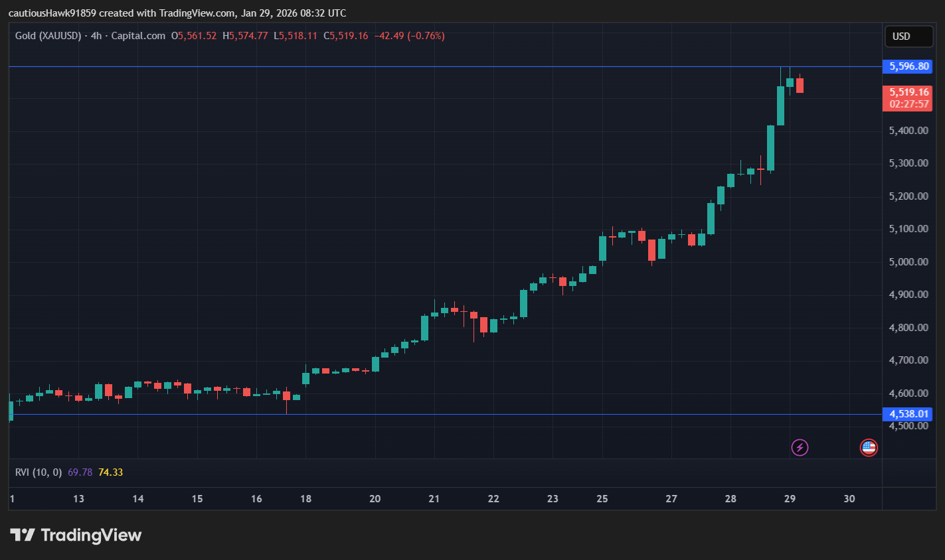The width and height of the screenshot is (945, 560).
Task: Click the purple lightning bolt event icon
Action: pyautogui.click(x=800, y=448)
